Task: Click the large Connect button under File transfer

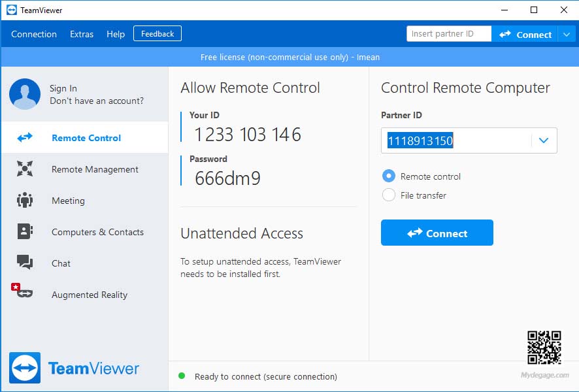Action: (x=437, y=233)
